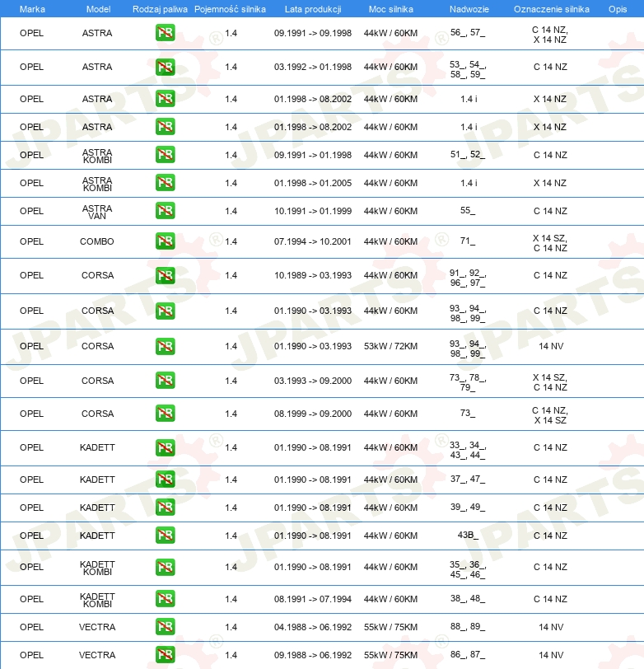Click fuel icon in KADETT 43B_ row

[x=165, y=535]
